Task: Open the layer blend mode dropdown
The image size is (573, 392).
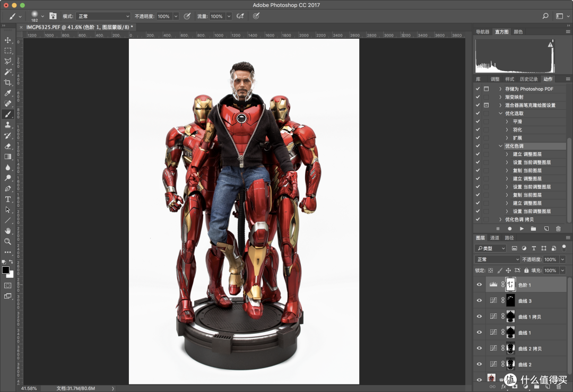Action: coord(497,259)
